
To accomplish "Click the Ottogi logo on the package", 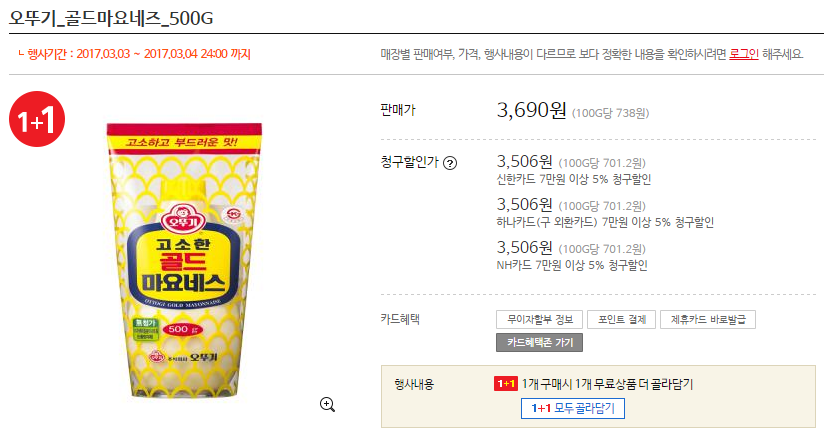I will click(x=182, y=219).
